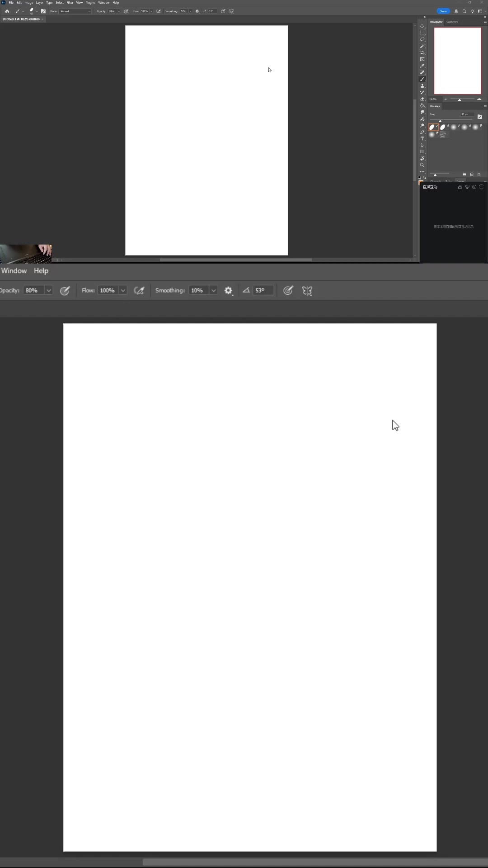
Task: Open the Plugins menu
Action: (90, 3)
